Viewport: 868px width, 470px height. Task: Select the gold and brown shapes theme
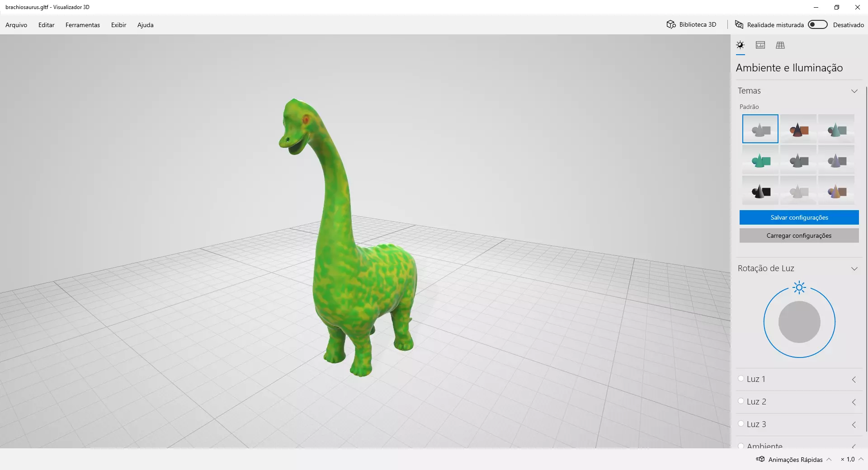(836, 190)
